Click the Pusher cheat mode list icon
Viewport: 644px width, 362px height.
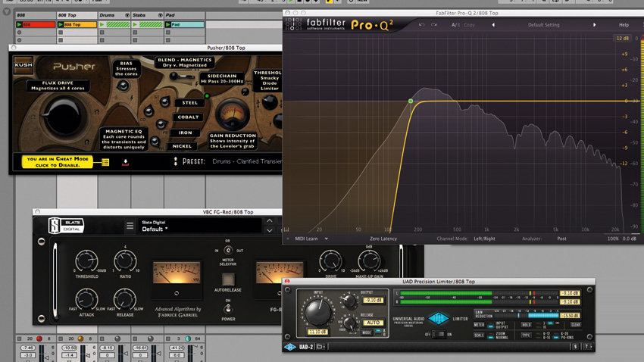(x=105, y=162)
